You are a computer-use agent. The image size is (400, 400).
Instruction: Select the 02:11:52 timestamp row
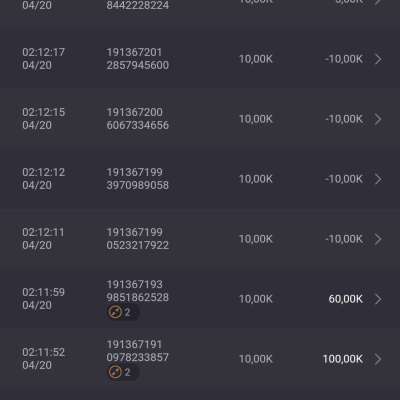click(x=200, y=359)
